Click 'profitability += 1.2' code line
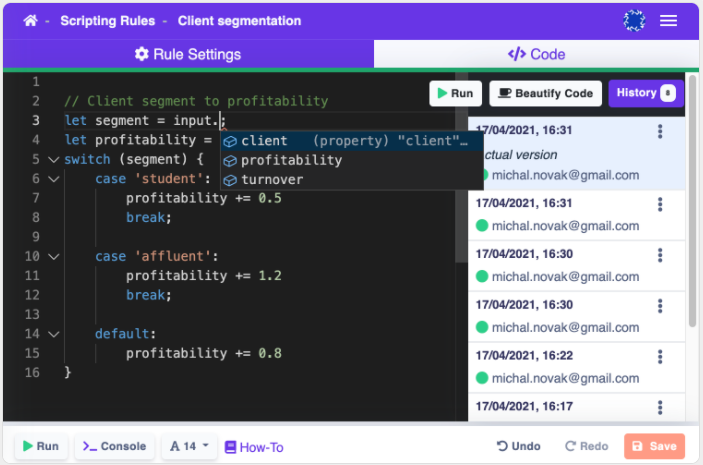Screen dimensions: 703x465 (204, 276)
